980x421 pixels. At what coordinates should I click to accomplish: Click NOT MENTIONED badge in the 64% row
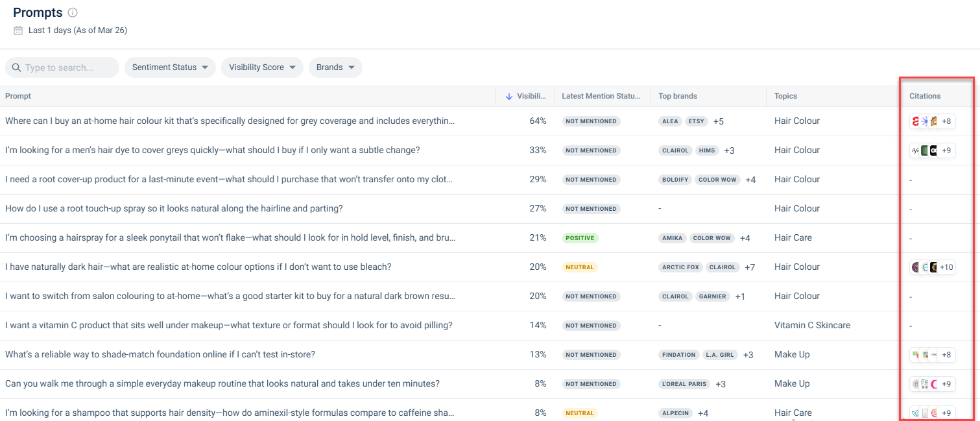tap(591, 121)
